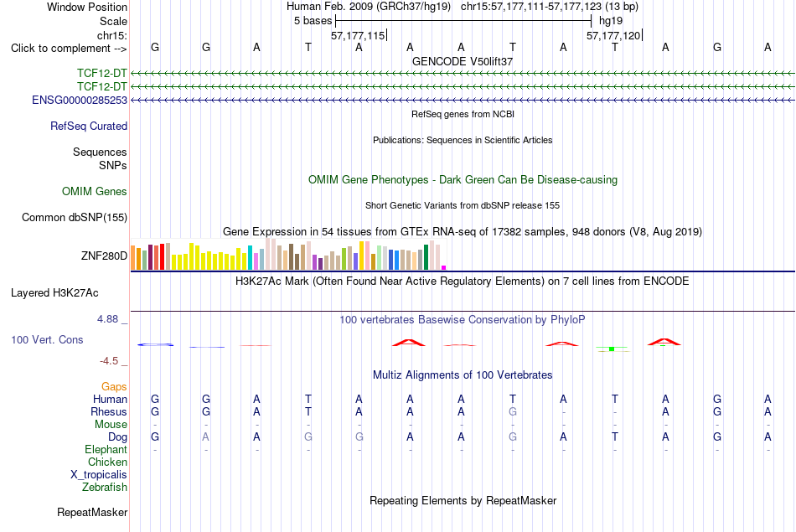Click the OMIM Gene Phenotypes title
Image resolution: width=796 pixels, height=532 pixels.
[x=463, y=179]
